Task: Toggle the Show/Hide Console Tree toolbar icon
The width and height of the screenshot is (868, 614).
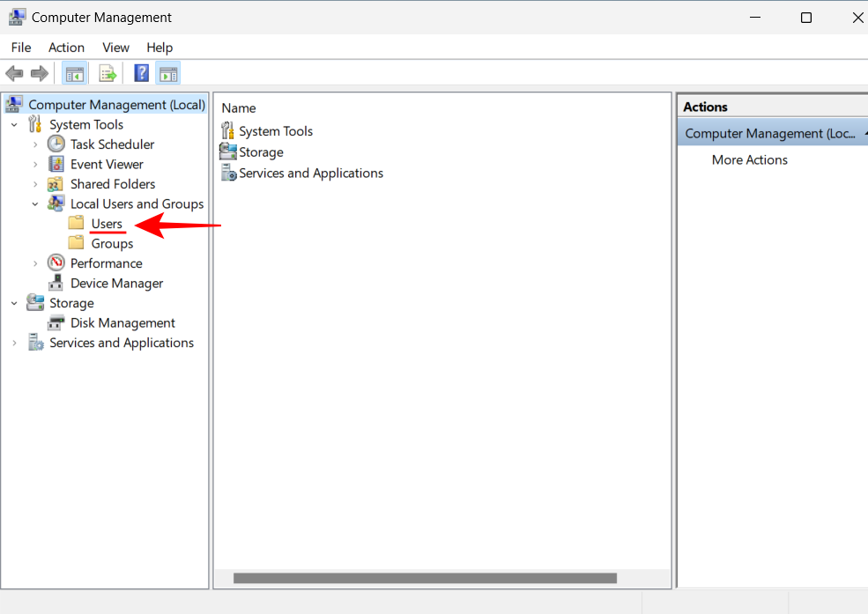Action: point(75,73)
